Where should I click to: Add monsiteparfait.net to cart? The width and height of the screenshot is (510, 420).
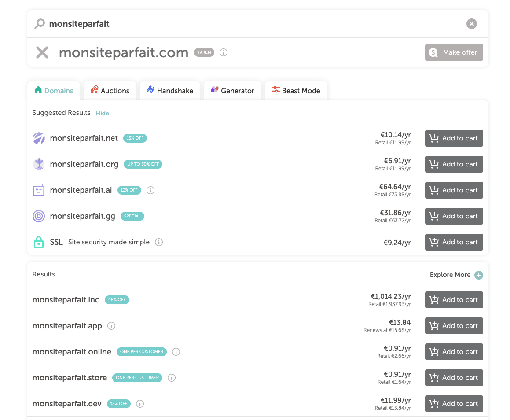pos(454,138)
